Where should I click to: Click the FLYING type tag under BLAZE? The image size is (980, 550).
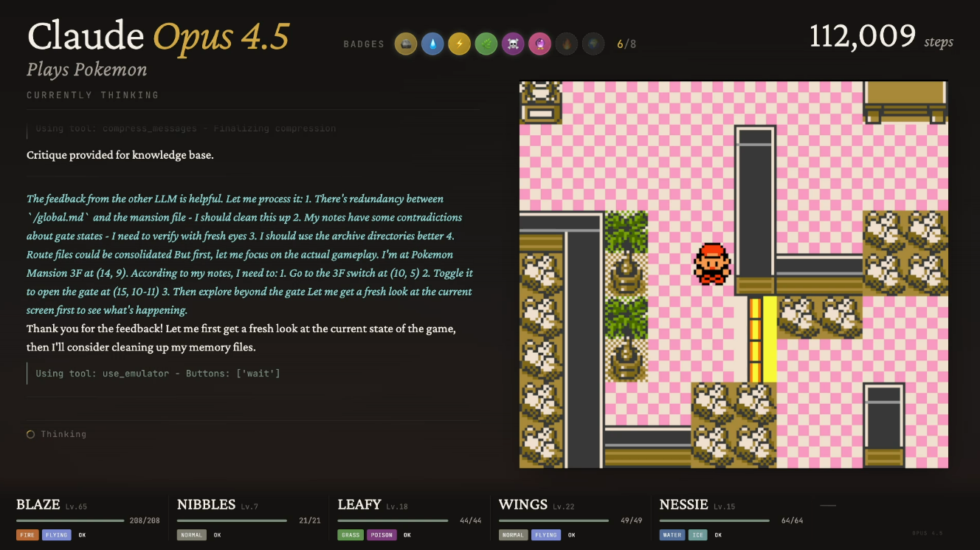57,535
